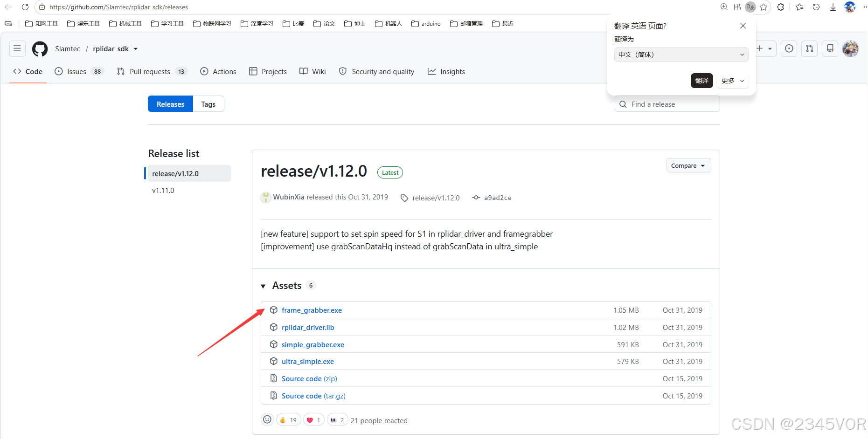Download simple_grabber.exe
The height and width of the screenshot is (439, 868).
coord(313,344)
